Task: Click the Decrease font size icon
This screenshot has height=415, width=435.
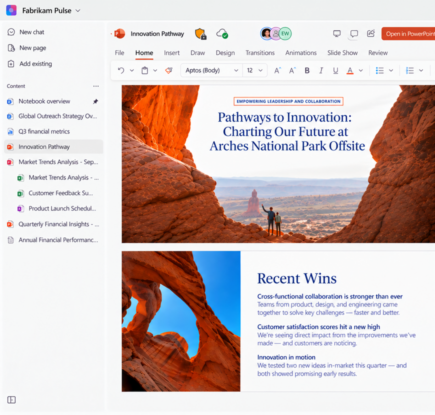Action: pos(292,70)
